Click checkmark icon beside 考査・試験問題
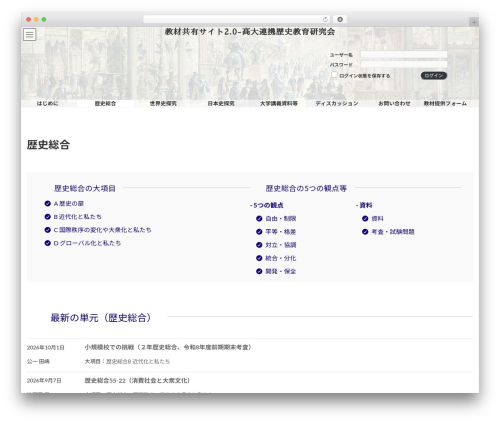The image size is (500, 423). [365, 232]
